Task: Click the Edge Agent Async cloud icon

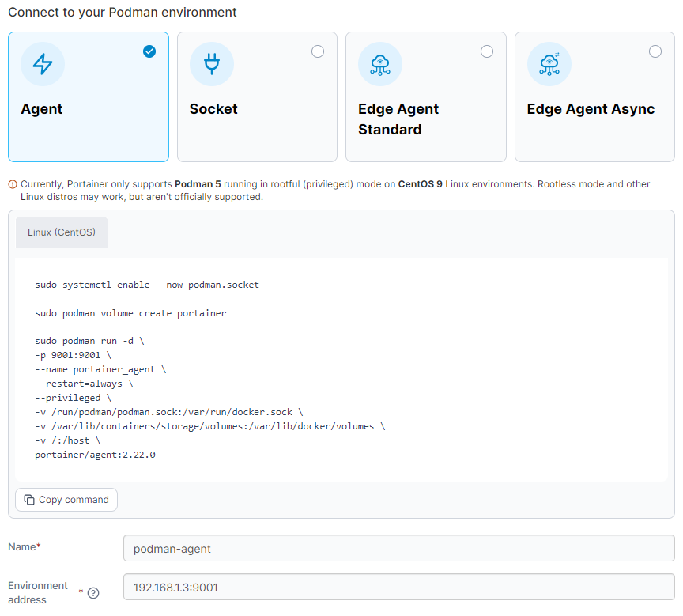Action: coord(549,65)
